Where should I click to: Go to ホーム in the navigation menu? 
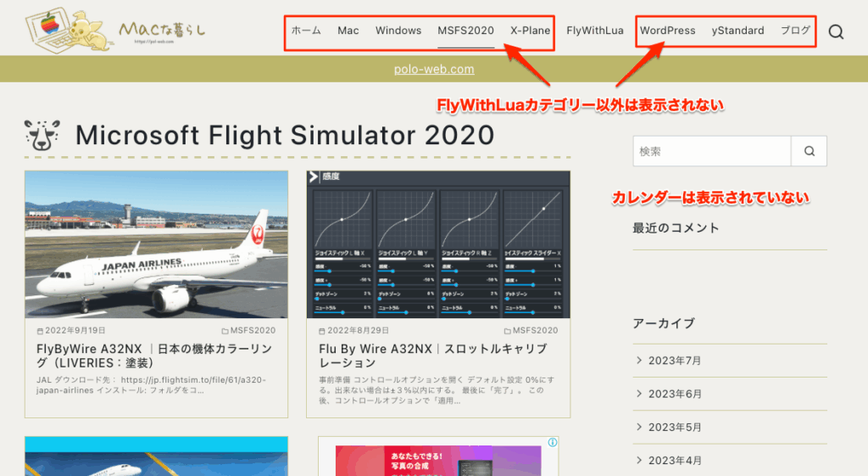306,31
